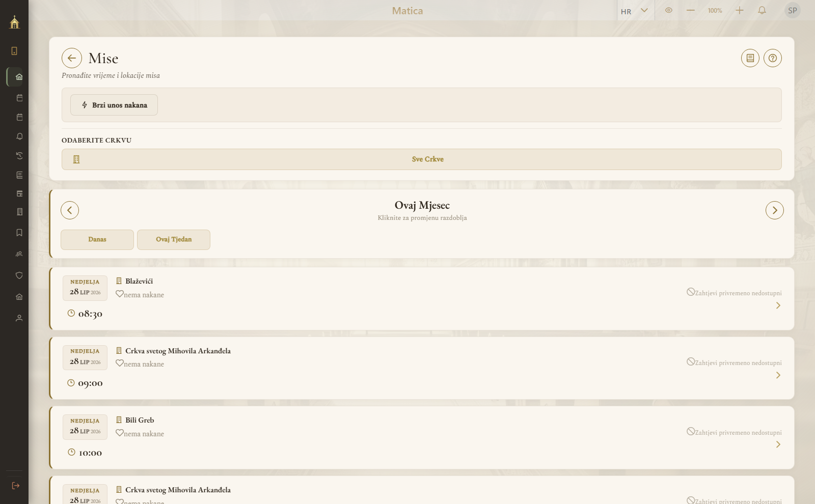Click Ovaj Mjesec to change period

pyautogui.click(x=422, y=205)
